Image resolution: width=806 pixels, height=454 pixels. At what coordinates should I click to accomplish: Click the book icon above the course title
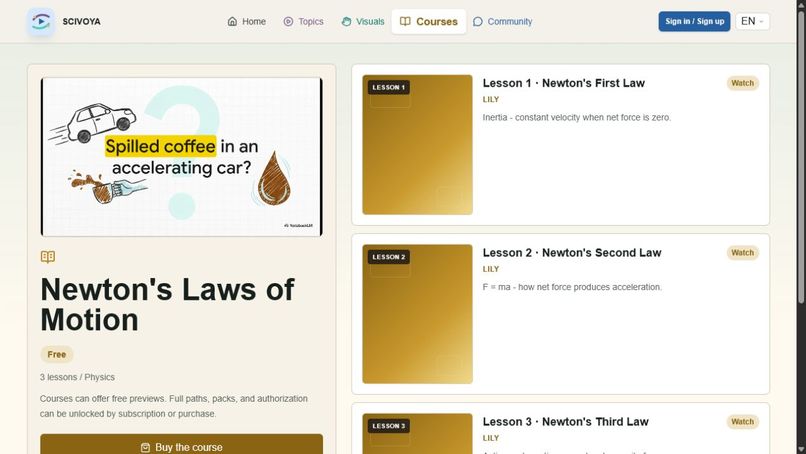pyautogui.click(x=48, y=257)
